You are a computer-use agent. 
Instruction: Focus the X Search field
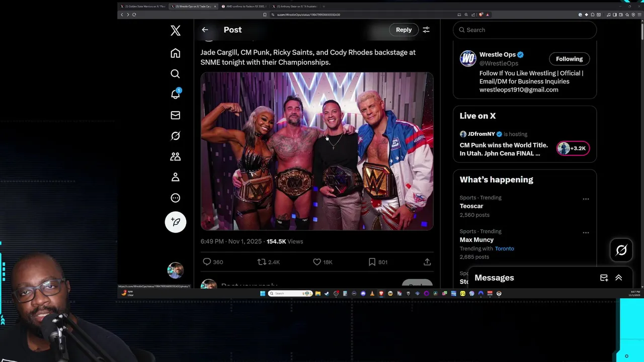(525, 30)
